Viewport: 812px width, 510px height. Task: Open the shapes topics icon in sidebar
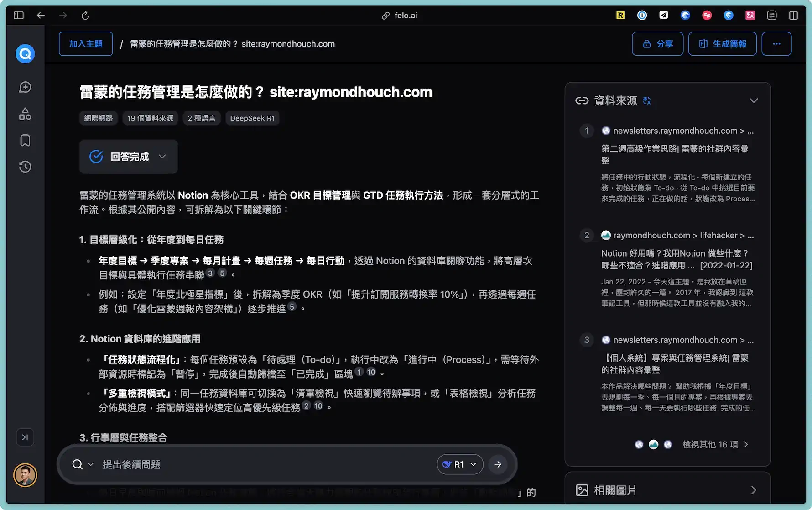pos(25,114)
